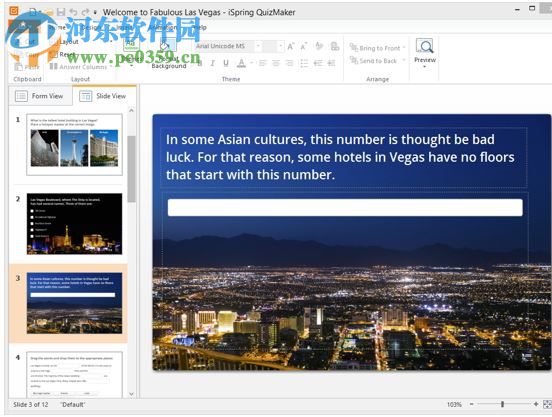This screenshot has width=552, height=417.
Task: Select slide 3 thumbnail
Action: [x=74, y=303]
